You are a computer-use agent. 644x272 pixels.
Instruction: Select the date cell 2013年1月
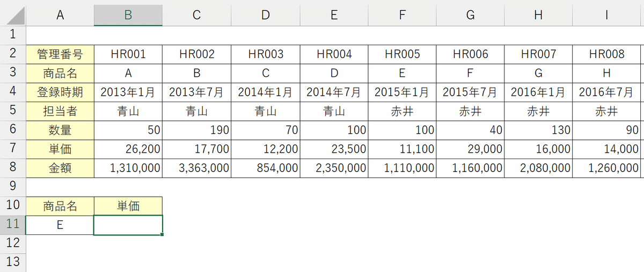pos(128,92)
